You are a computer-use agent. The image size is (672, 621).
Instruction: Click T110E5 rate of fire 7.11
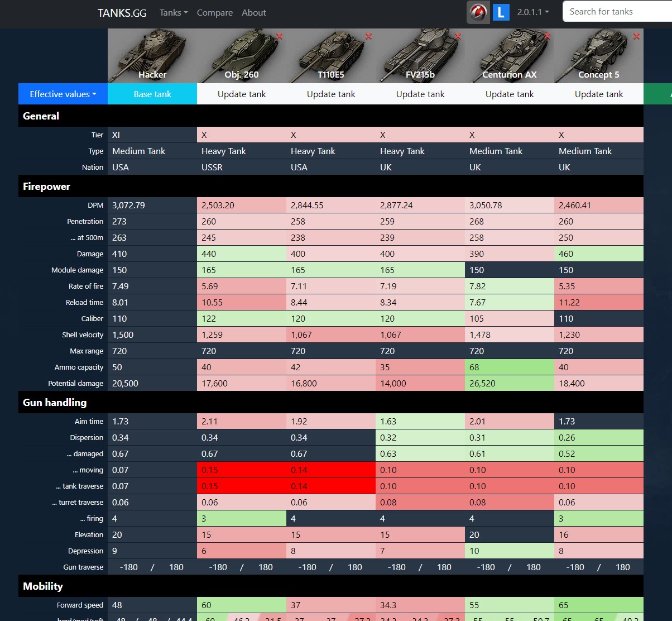331,286
